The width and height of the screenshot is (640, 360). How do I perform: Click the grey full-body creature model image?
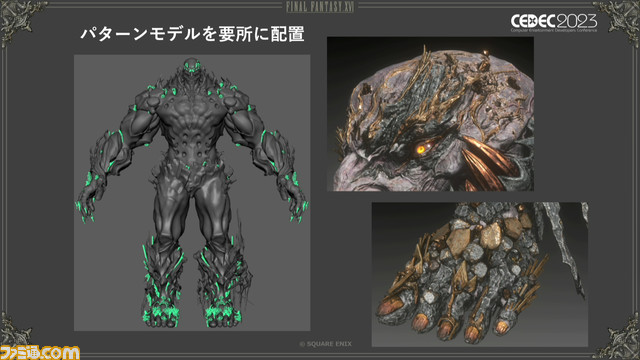click(192, 193)
